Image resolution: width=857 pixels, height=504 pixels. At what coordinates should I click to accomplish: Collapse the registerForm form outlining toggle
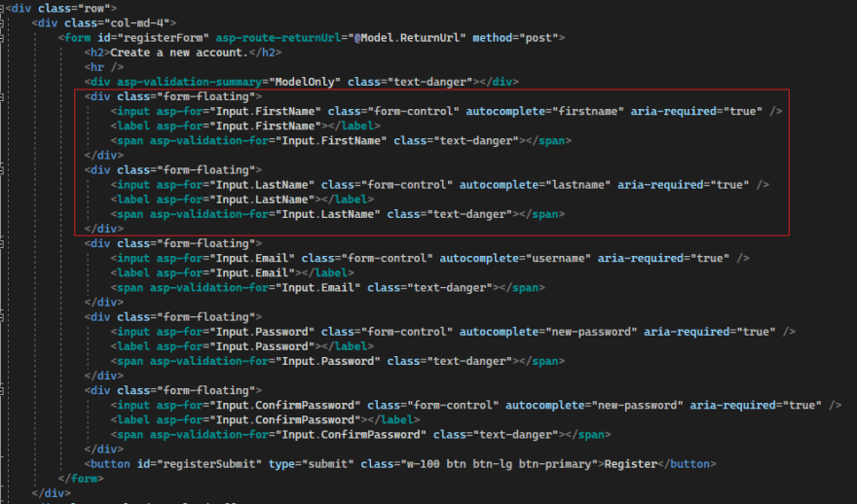point(2,38)
